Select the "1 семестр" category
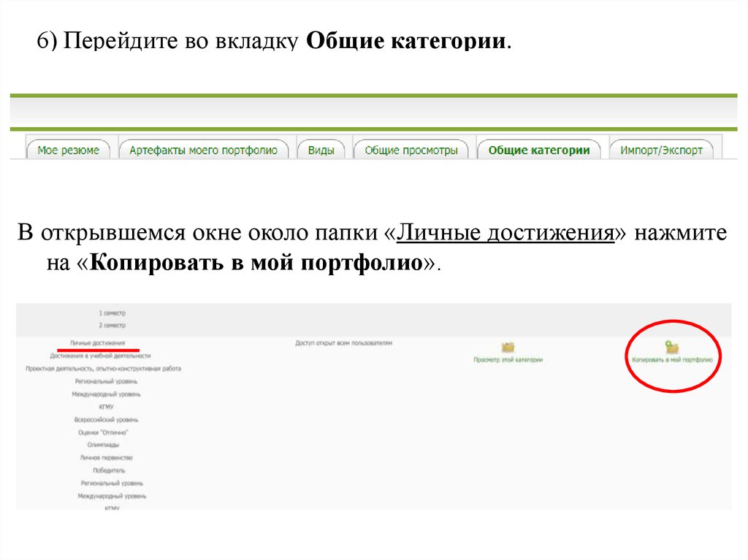Image resolution: width=748 pixels, height=560 pixels. [x=112, y=312]
